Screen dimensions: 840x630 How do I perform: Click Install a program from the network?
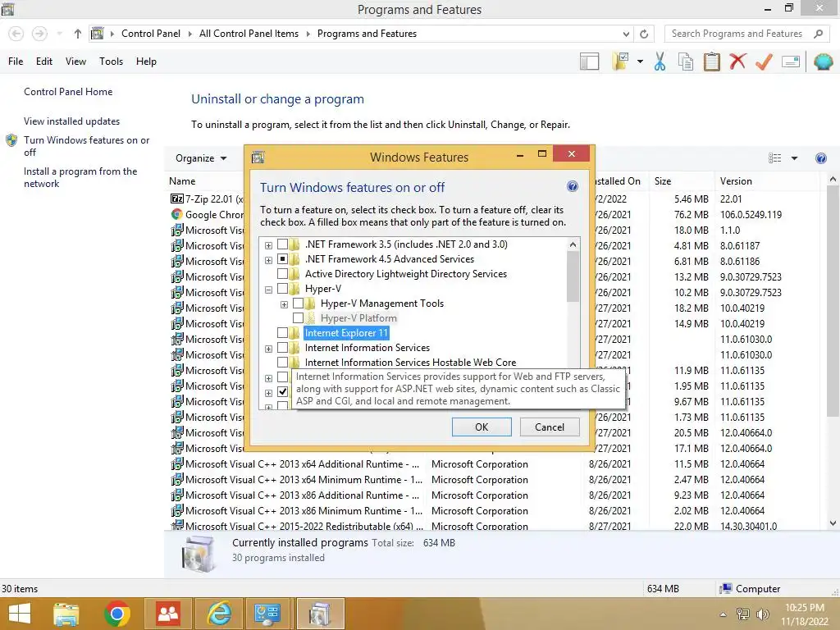click(x=80, y=177)
